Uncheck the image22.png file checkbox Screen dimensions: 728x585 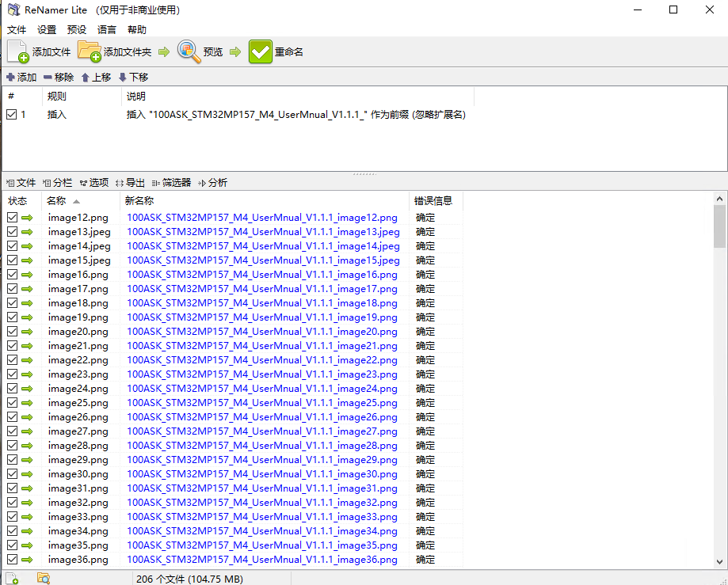point(12,359)
